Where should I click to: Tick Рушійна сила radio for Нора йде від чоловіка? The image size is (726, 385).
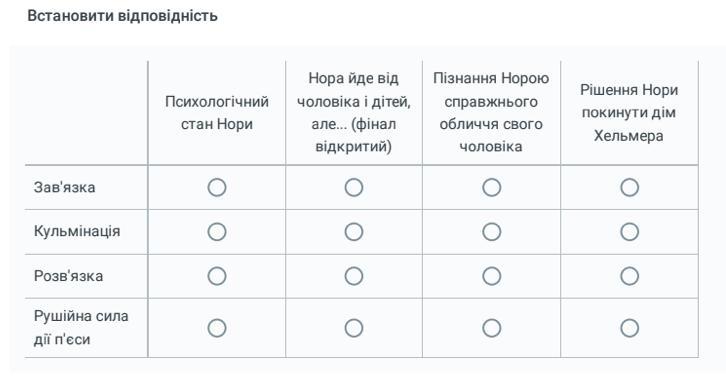pos(354,328)
